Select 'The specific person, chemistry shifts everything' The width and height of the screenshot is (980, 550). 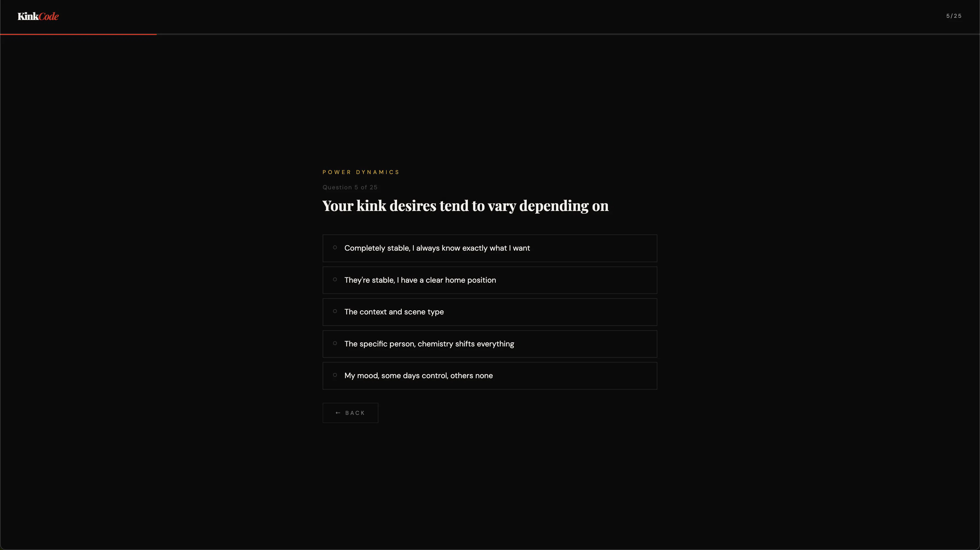coord(490,344)
